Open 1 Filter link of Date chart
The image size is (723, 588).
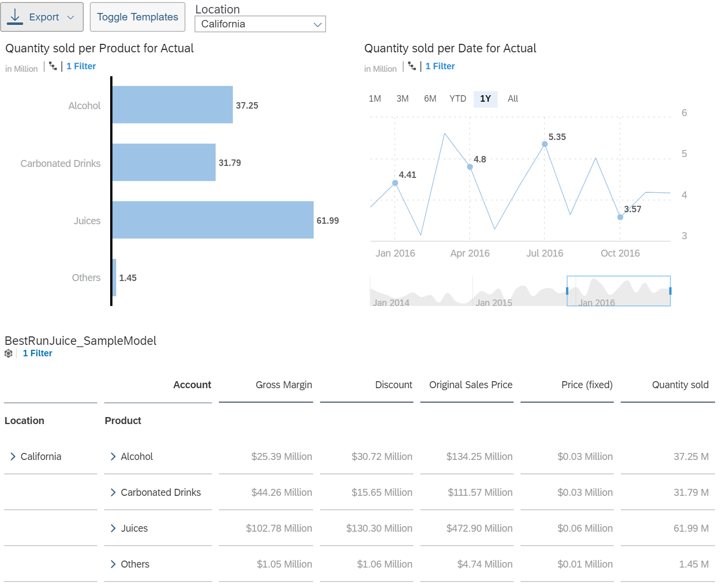tap(440, 66)
